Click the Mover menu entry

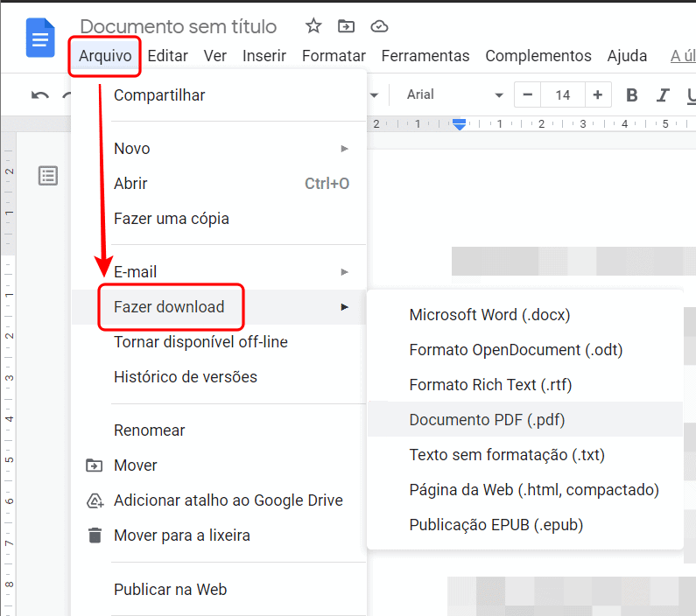tap(219, 465)
